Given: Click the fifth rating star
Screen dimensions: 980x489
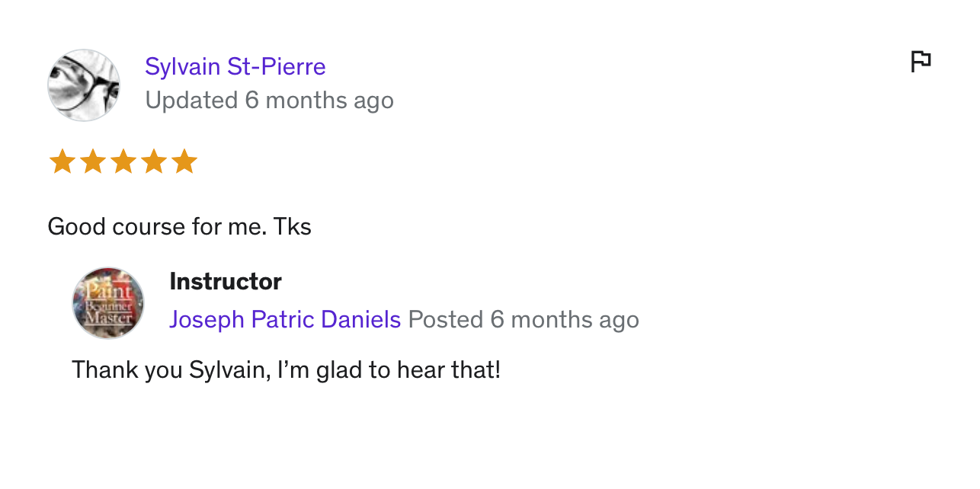Looking at the screenshot, I should 184,161.
